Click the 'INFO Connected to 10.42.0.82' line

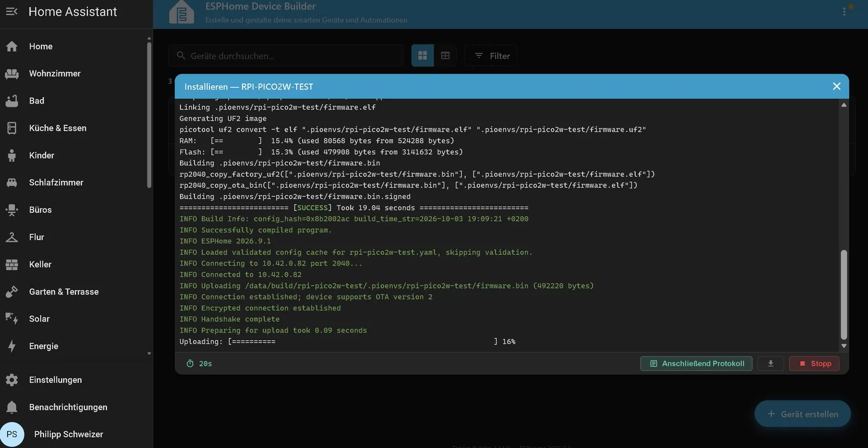tap(240, 275)
